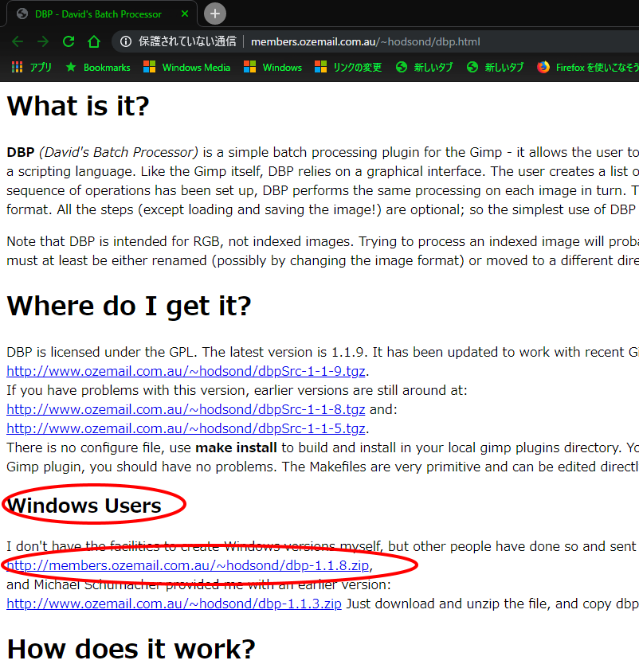Open the Apps grid bookmark icon
The image size is (639, 672).
click(x=18, y=68)
